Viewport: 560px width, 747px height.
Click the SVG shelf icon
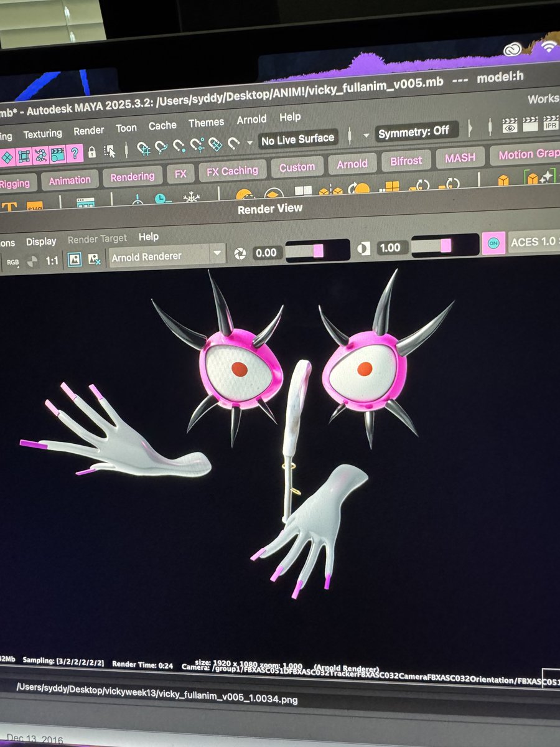pyautogui.click(x=34, y=206)
